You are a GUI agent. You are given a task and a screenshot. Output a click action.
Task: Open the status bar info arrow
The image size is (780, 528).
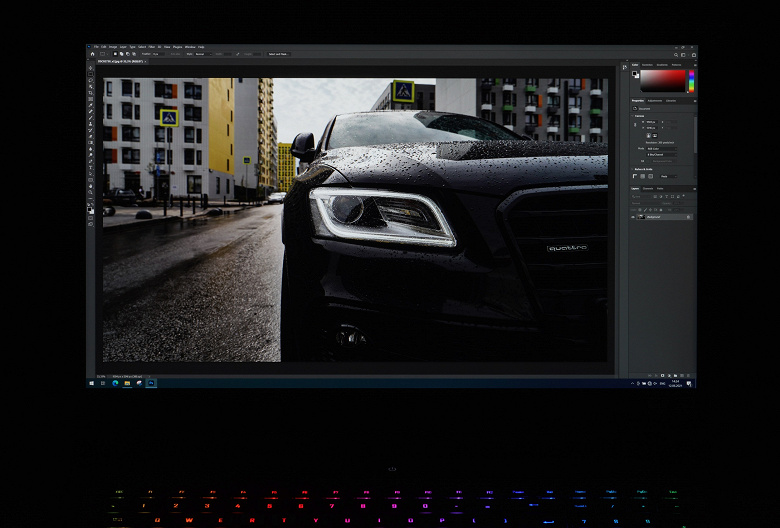coord(149,377)
